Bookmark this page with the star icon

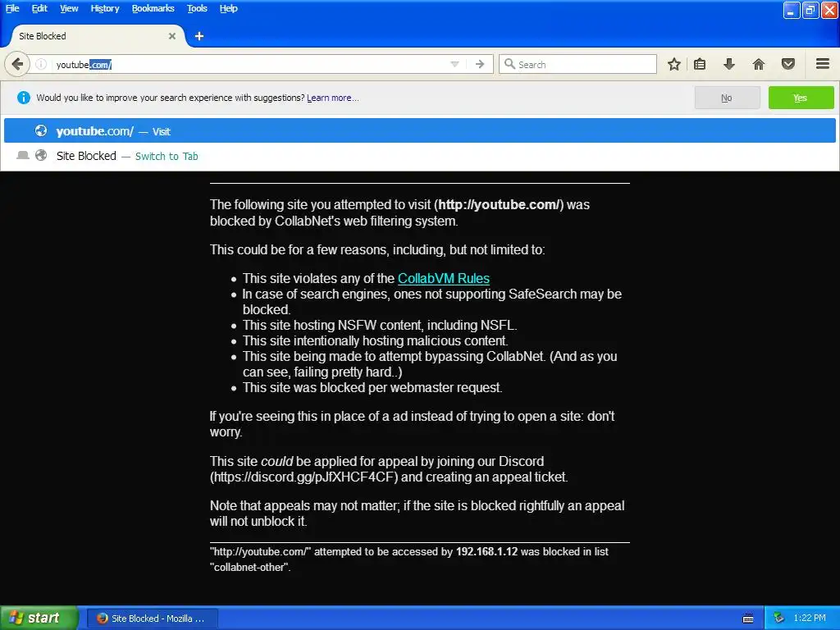(674, 64)
